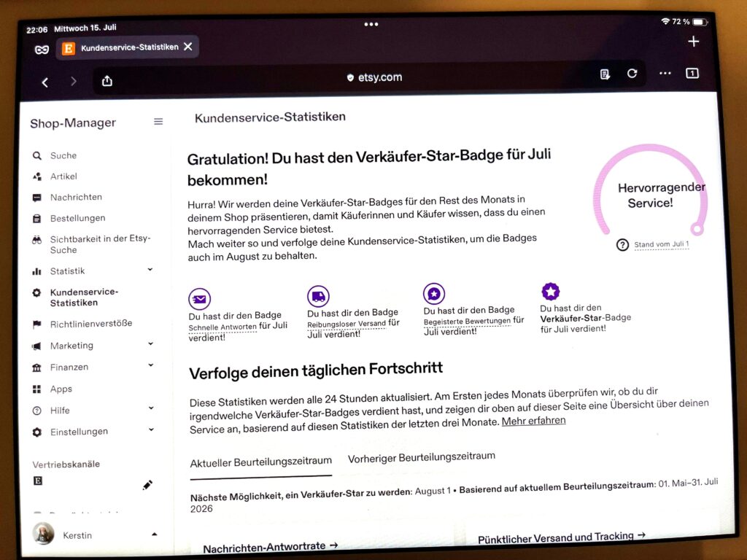The width and height of the screenshot is (747, 560).
Task: Click the Einstellungen gear icon
Action: click(36, 432)
